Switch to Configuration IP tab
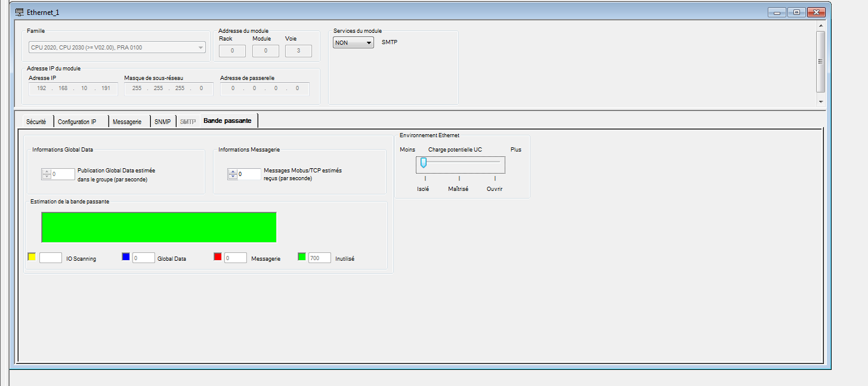The image size is (868, 386). [x=77, y=122]
